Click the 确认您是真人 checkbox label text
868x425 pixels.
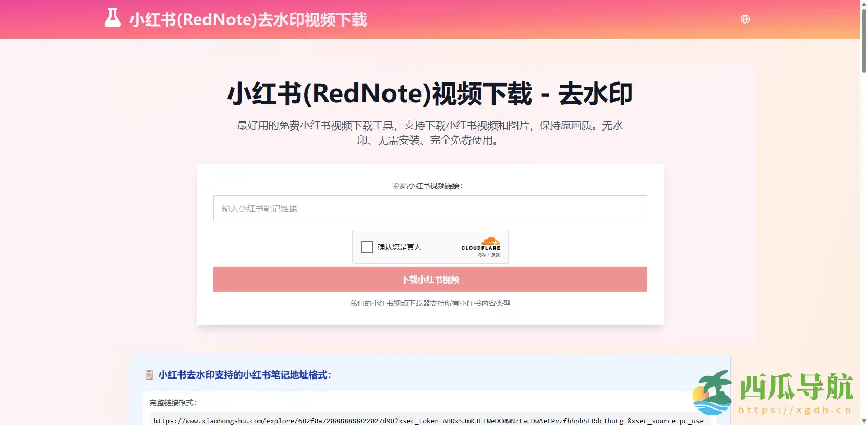(x=399, y=247)
